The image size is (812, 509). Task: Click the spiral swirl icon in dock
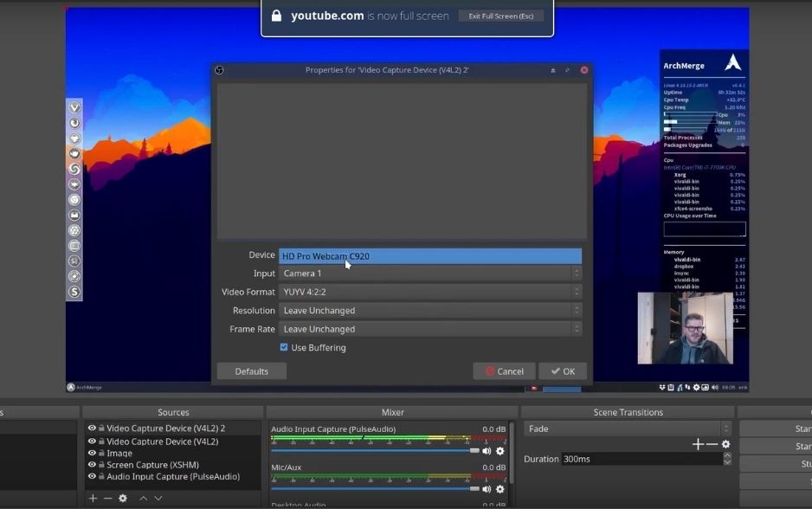[74, 169]
